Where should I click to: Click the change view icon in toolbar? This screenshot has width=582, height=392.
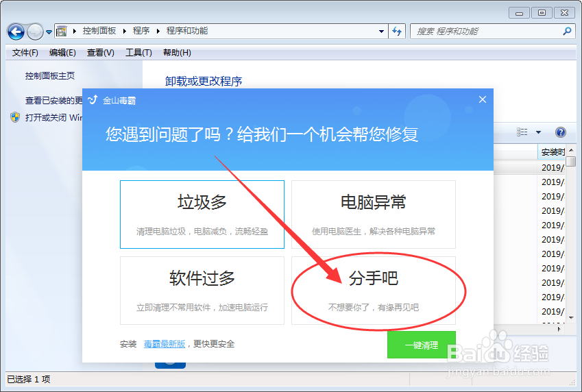(x=522, y=132)
